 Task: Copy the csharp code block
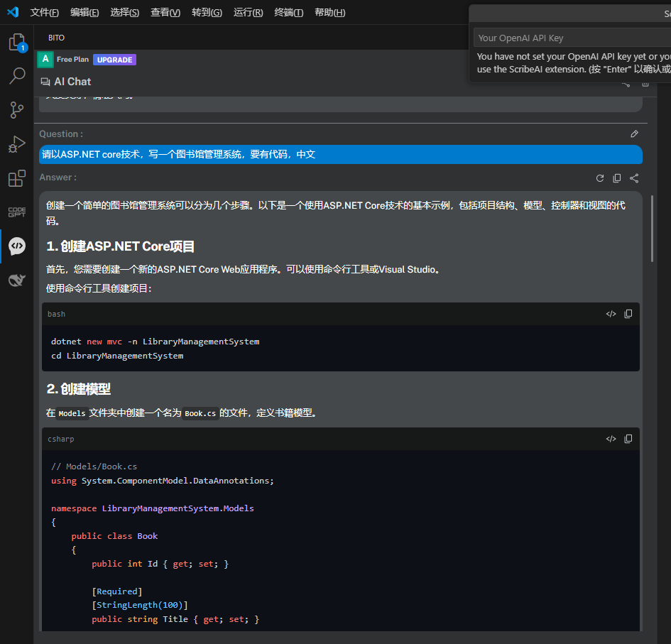[x=628, y=439]
